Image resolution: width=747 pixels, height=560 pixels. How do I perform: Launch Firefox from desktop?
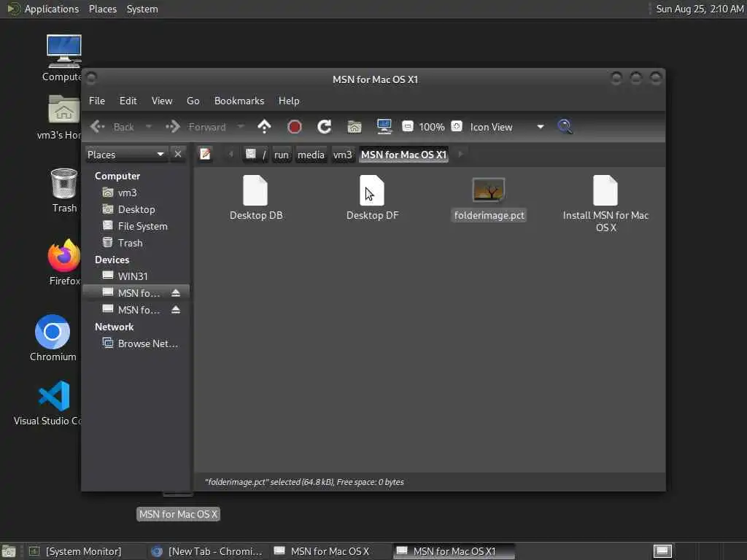64,262
